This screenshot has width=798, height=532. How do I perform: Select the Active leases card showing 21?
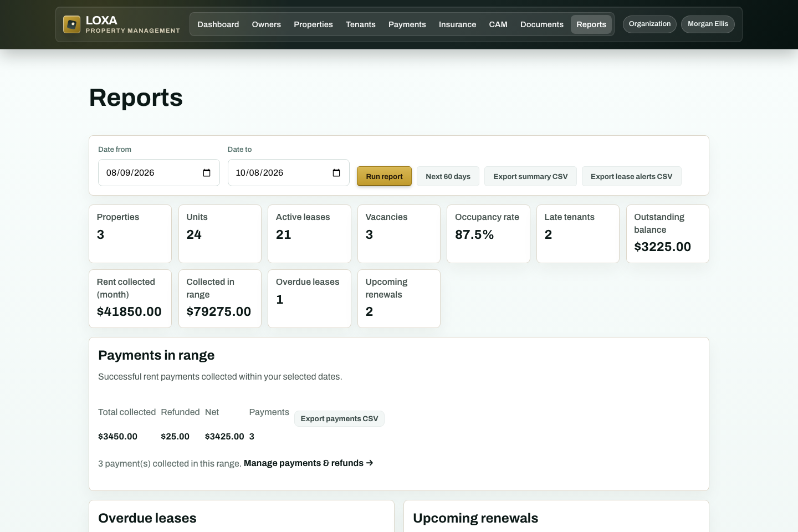(x=309, y=234)
